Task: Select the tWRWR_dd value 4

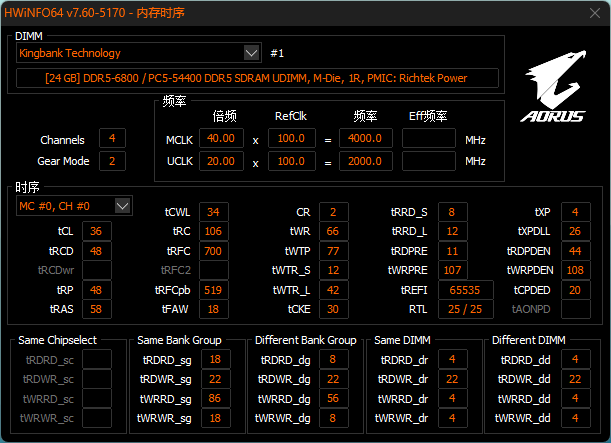Action: 576,418
